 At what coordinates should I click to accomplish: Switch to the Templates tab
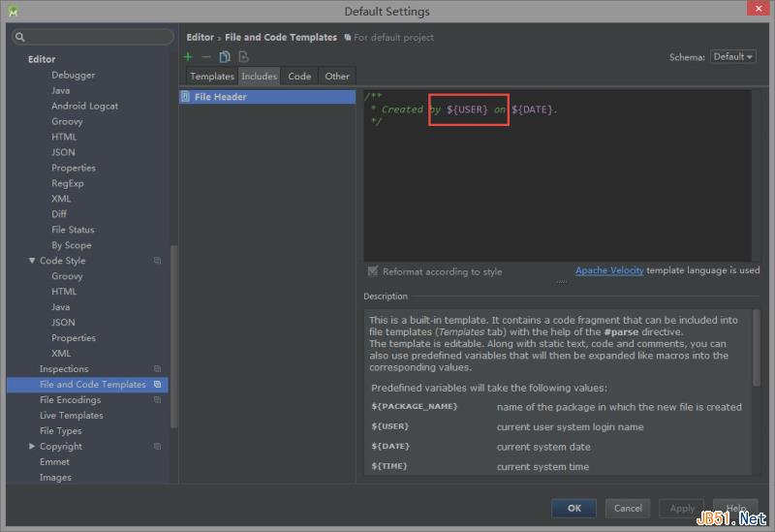[212, 77]
